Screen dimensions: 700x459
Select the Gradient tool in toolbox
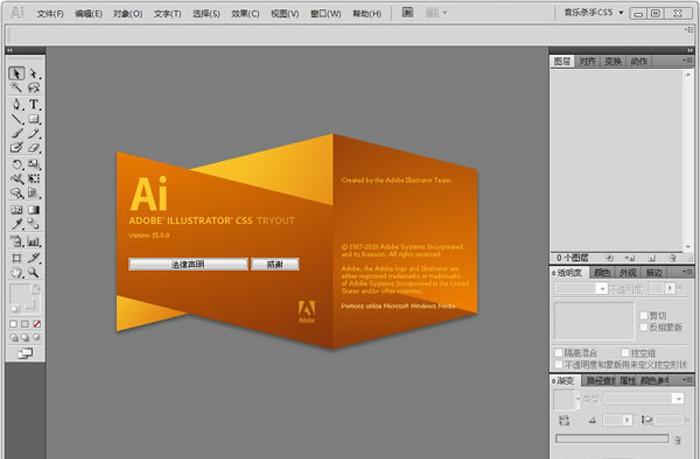point(34,209)
